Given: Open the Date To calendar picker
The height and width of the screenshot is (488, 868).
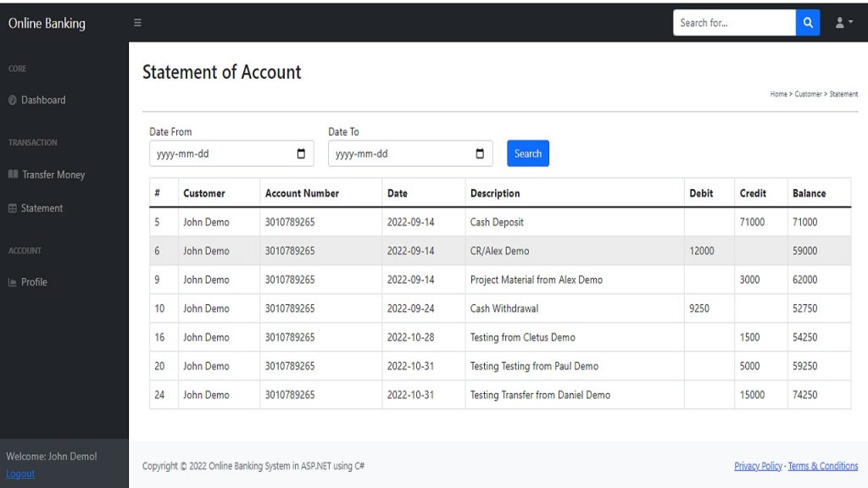Looking at the screenshot, I should 480,153.
